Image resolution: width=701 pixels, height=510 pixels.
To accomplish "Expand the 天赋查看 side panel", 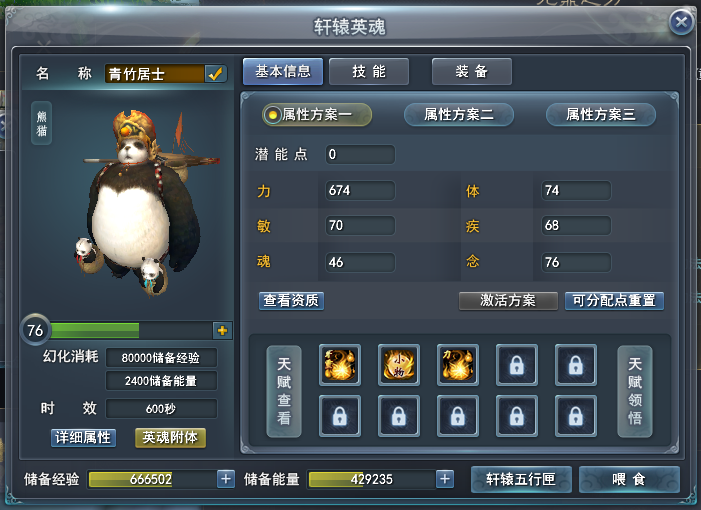I will coord(284,391).
